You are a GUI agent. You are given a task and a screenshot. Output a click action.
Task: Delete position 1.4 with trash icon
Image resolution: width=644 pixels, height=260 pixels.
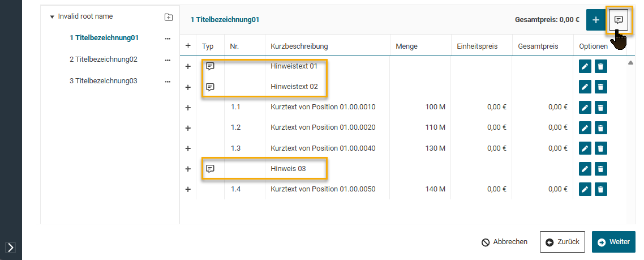point(600,189)
